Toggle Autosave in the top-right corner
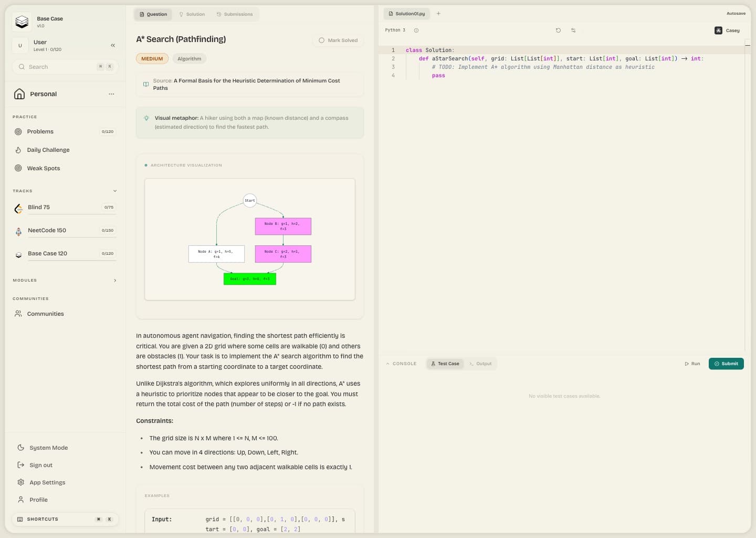The image size is (756, 538). pos(736,13)
